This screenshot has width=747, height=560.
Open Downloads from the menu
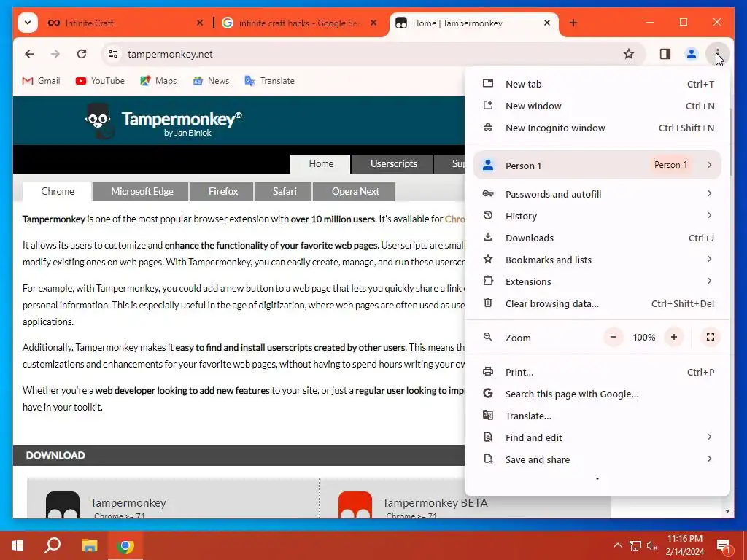[597, 238]
